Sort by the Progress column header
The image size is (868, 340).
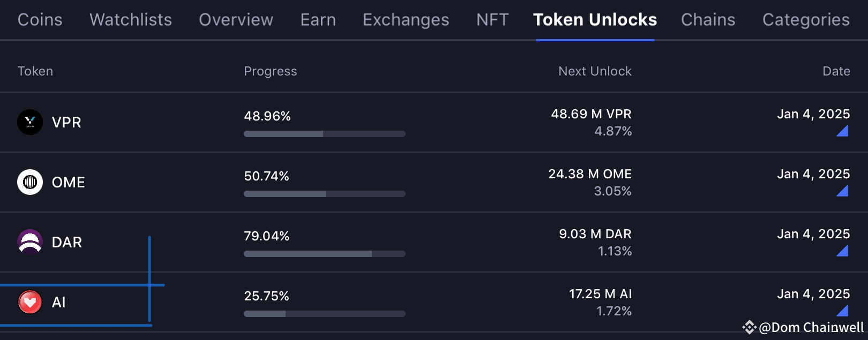click(x=270, y=71)
